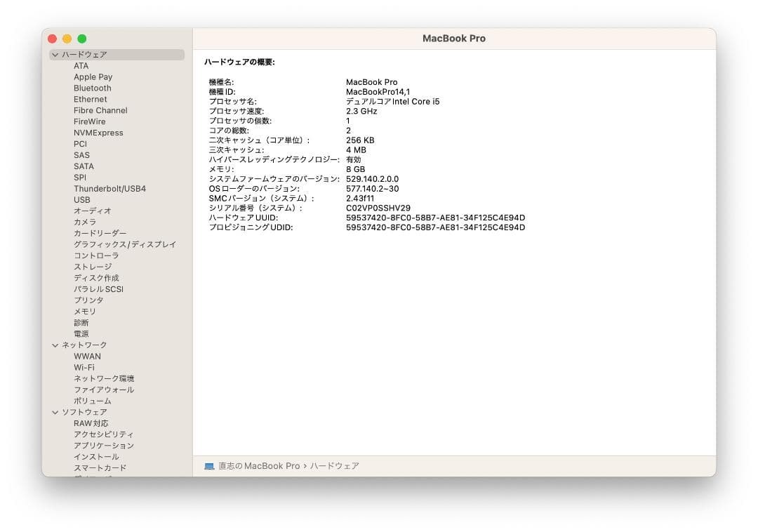Collapse the ネットワーク section chevron
This screenshot has width=758, height=532.
(55, 345)
